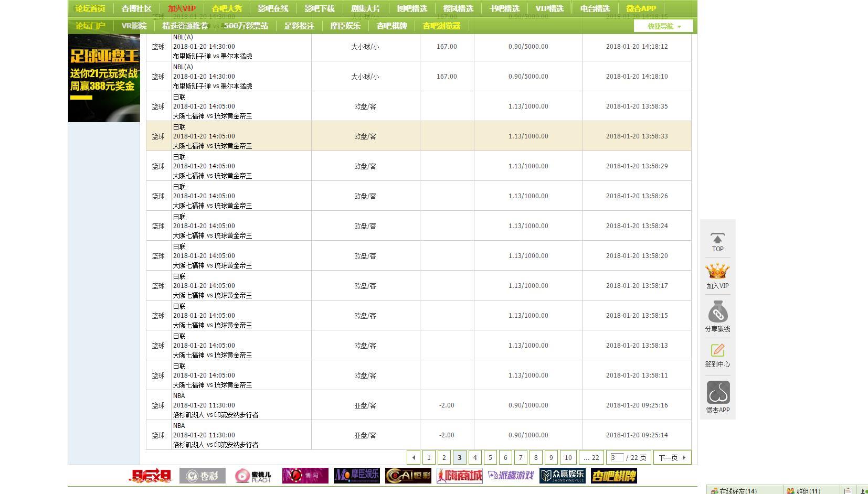Open the 影吧在线 top menu item
This screenshot has width=868, height=494.
pos(273,8)
